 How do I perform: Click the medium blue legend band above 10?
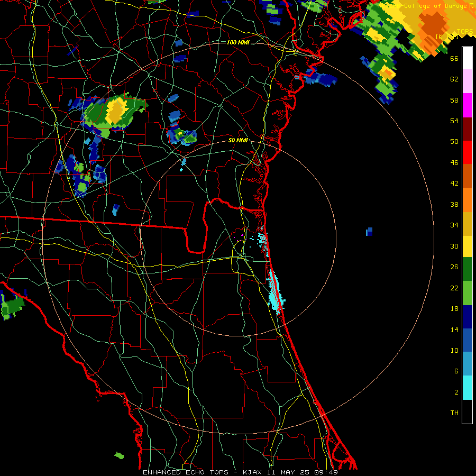467,340
